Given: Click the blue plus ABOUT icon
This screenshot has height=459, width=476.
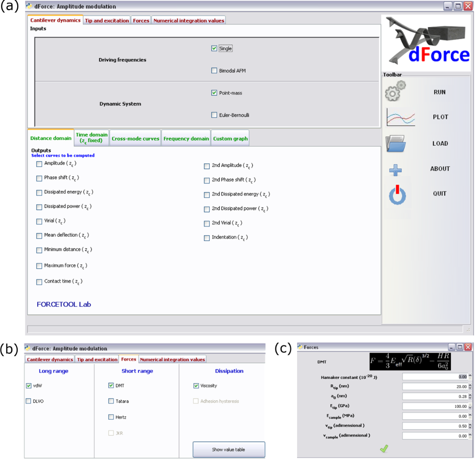Looking at the screenshot, I should [395, 170].
